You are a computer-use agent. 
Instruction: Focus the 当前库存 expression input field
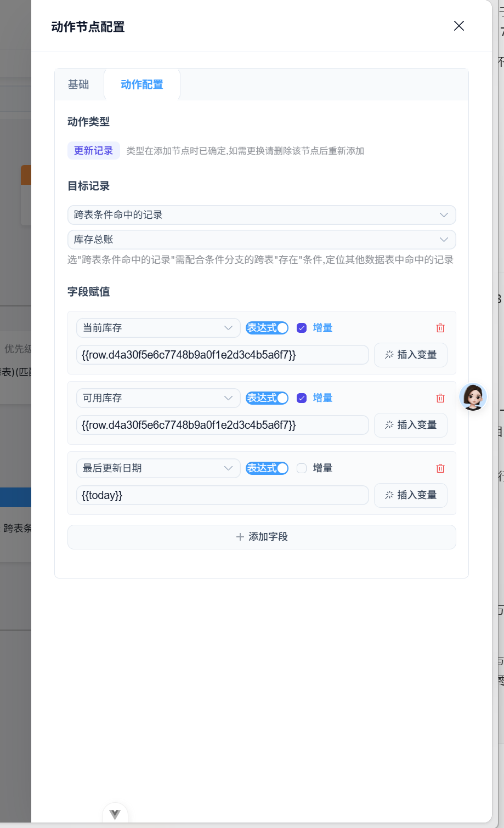223,355
